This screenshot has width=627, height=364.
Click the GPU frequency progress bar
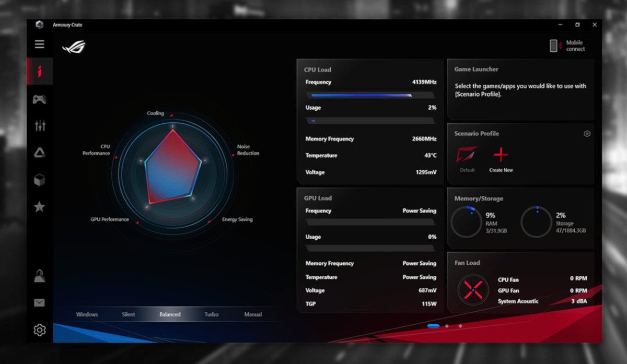370,222
